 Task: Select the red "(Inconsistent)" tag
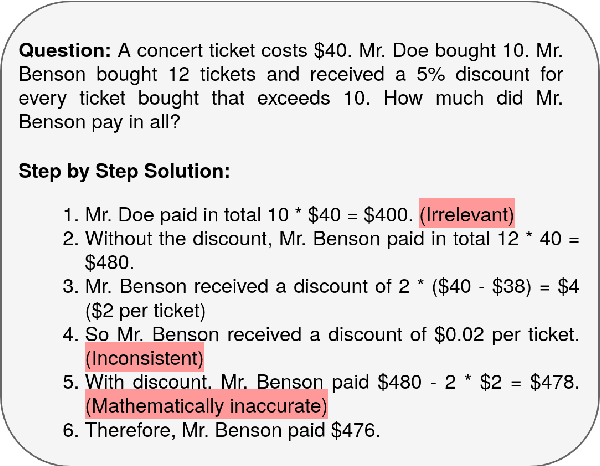coord(144,357)
